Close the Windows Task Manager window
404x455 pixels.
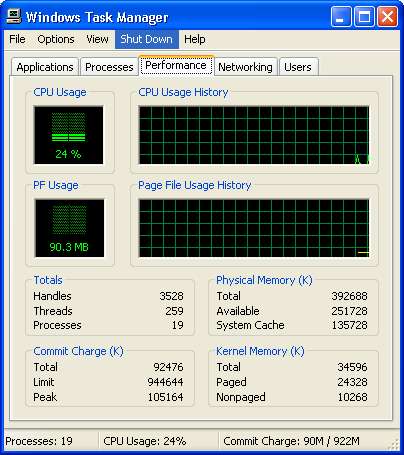click(x=387, y=16)
